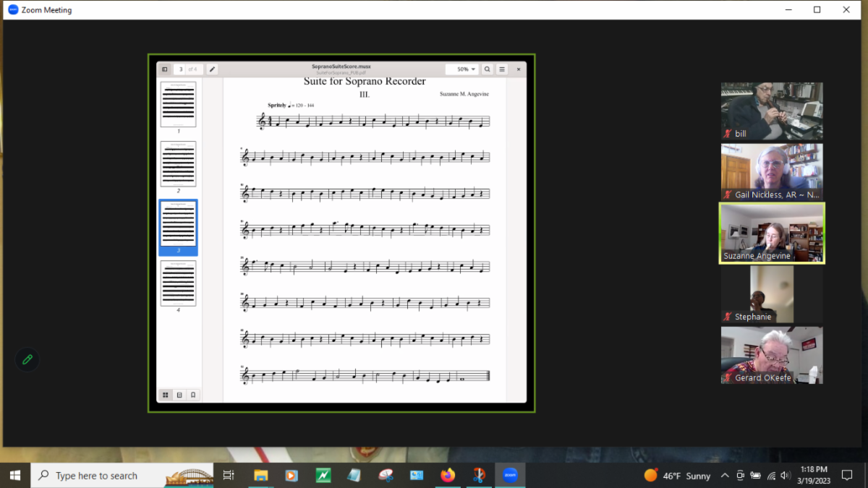
Task: Select page 4 thumbnail in sidebar
Action: point(178,283)
